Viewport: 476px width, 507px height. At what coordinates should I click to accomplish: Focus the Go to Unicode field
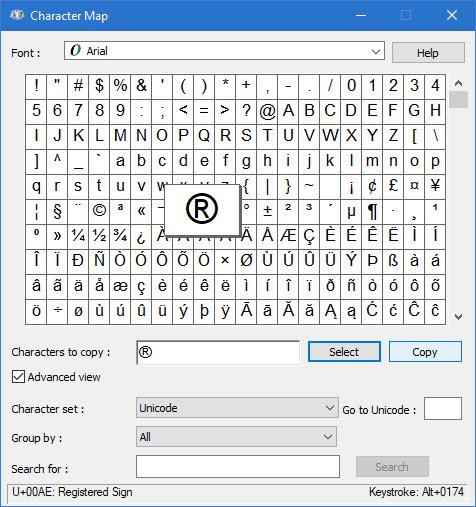click(443, 409)
